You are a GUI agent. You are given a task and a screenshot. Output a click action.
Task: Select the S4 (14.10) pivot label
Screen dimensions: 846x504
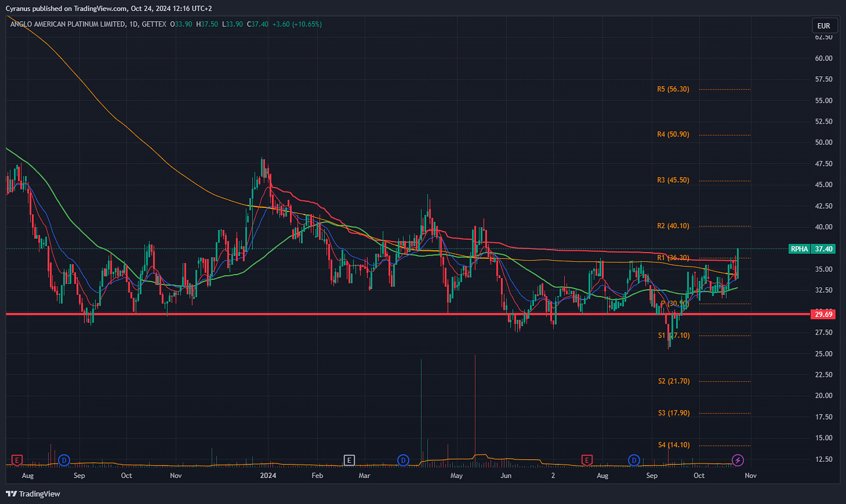[x=673, y=445]
